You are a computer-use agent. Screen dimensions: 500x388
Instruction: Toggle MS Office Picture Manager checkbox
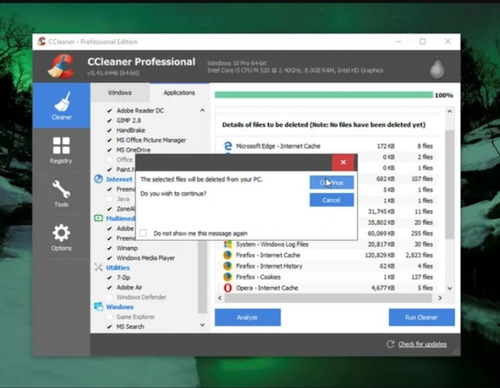click(x=109, y=140)
